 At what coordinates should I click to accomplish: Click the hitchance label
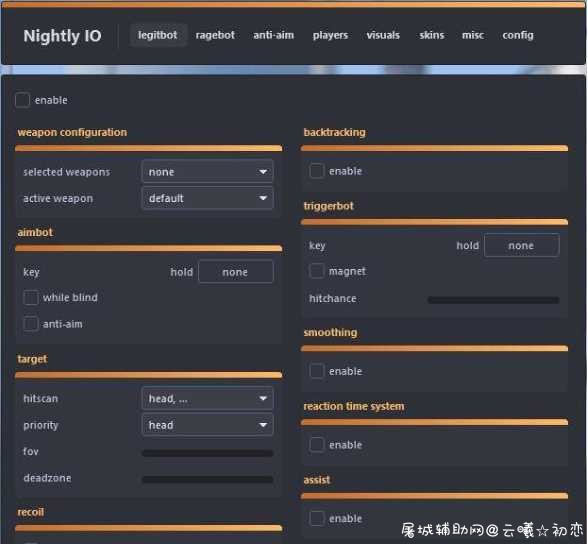click(333, 298)
